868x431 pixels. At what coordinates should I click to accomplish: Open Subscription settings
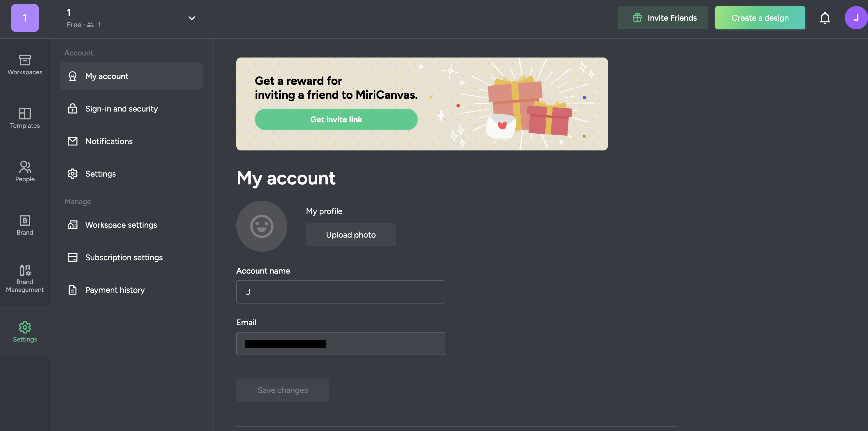click(x=124, y=257)
